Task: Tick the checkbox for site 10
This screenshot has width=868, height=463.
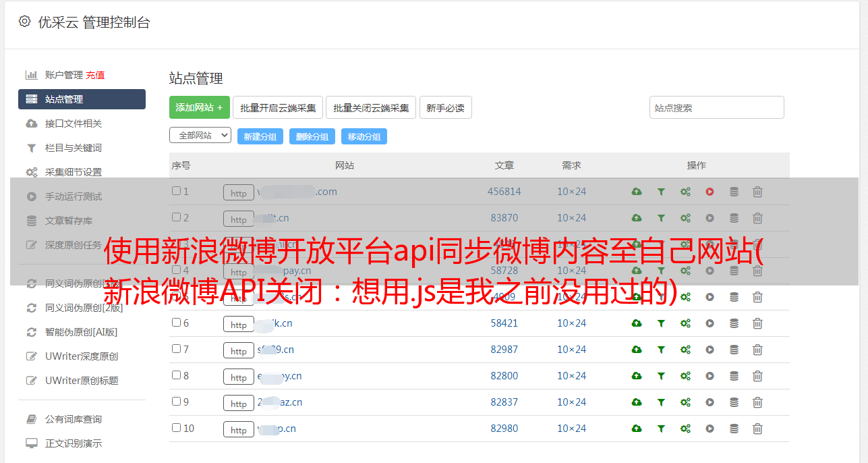Action: tap(176, 428)
